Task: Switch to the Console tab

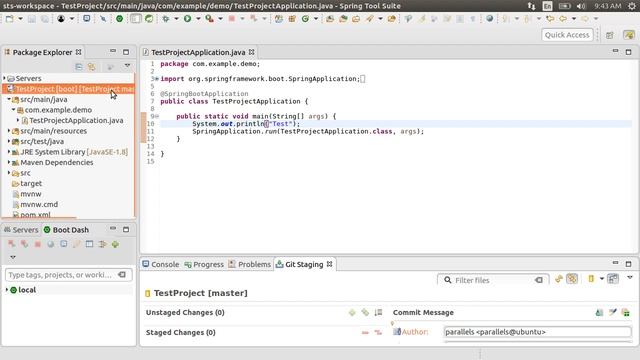Action: point(161,264)
